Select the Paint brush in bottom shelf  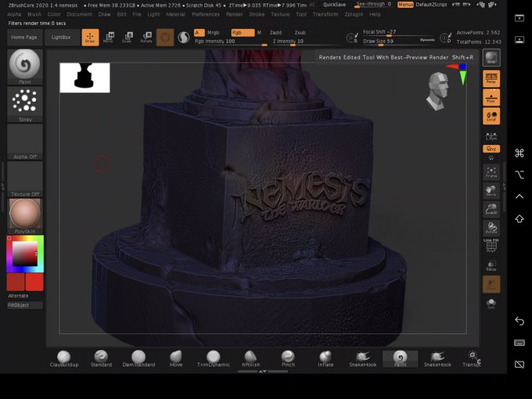point(400,359)
